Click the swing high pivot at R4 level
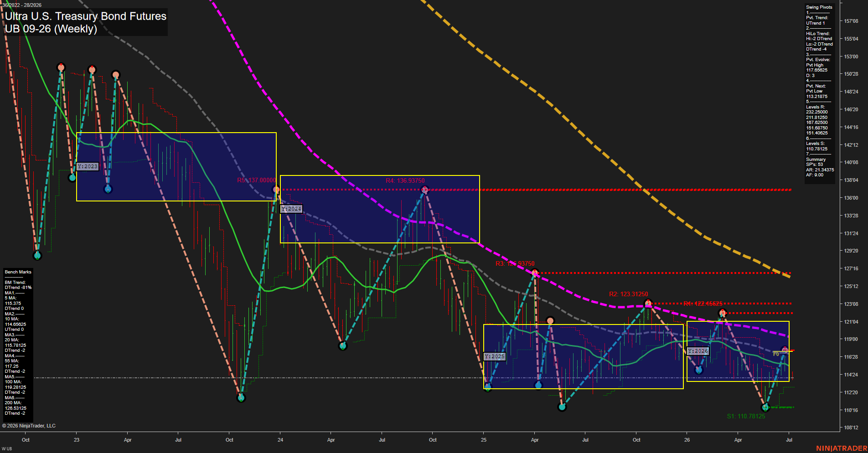 point(425,190)
